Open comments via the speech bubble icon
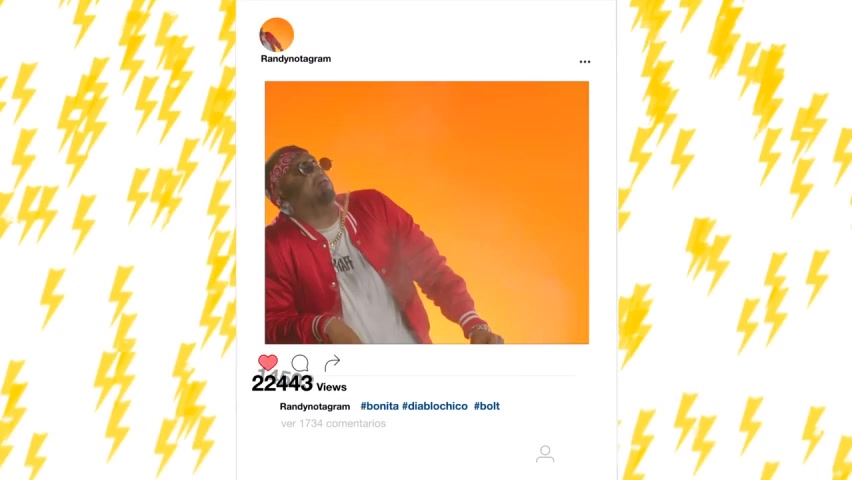Screen dimensions: 852x480 point(300,363)
